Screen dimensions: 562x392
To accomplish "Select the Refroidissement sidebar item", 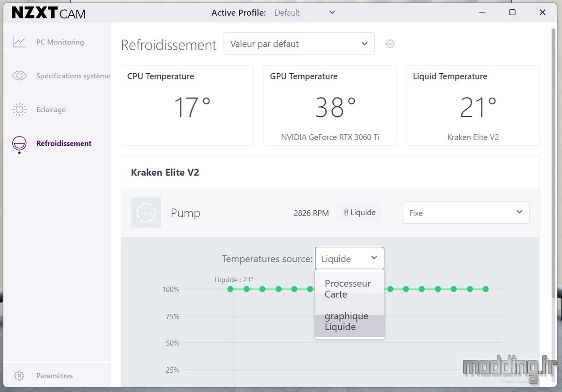I will pyautogui.click(x=64, y=144).
